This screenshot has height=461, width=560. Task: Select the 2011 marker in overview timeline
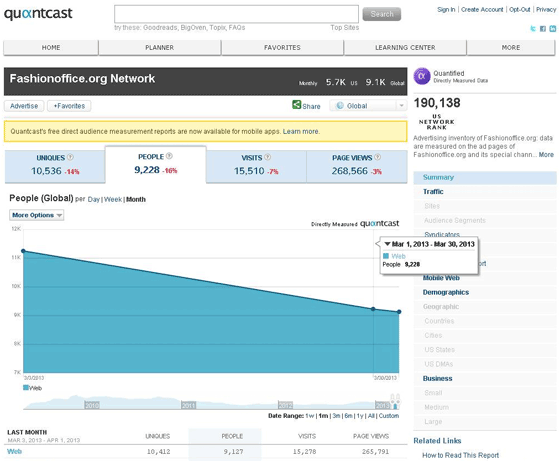189,405
